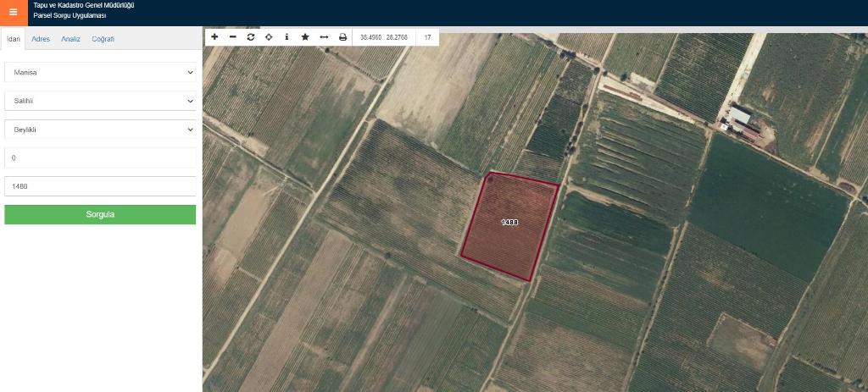The height and width of the screenshot is (392, 868).
Task: Expand the Beylikli neighborhood dropdown
Action: [x=100, y=130]
